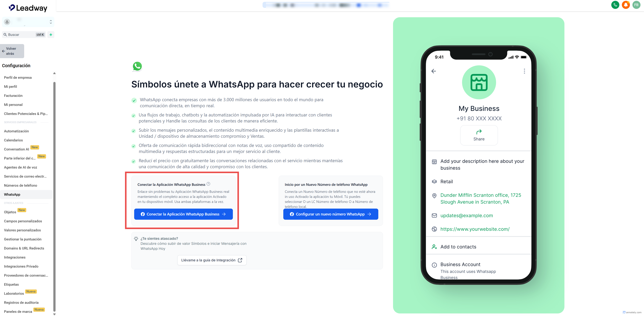Viewport: 644px width, 316px height.
Task: Click the help icon beside Conectar la Aplicación WhatsApp Business
Action: (x=208, y=184)
